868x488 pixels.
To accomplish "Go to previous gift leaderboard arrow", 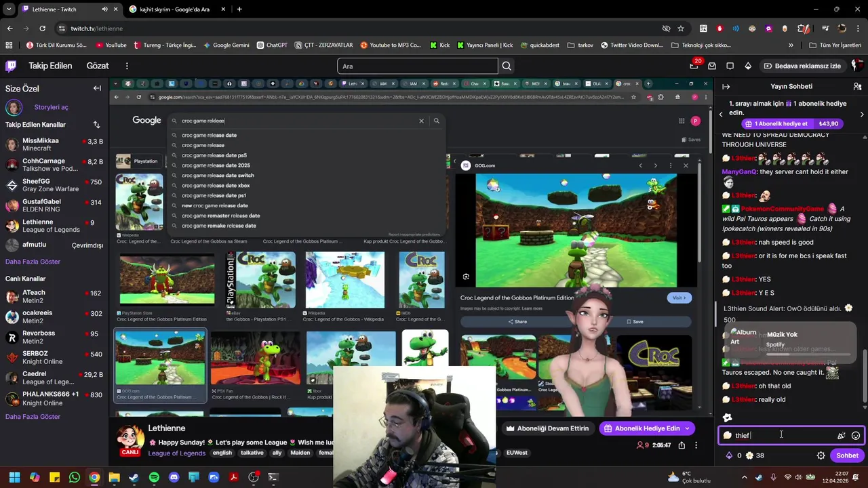I will tap(721, 114).
